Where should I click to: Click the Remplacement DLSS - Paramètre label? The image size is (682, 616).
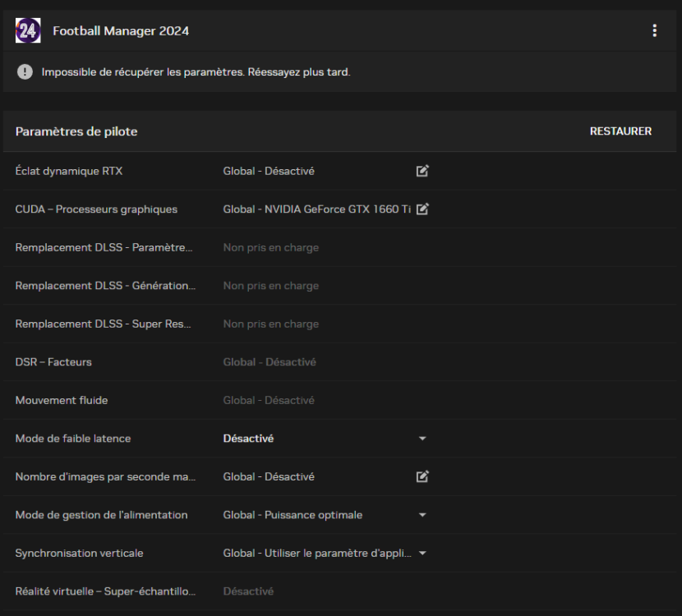click(x=104, y=247)
